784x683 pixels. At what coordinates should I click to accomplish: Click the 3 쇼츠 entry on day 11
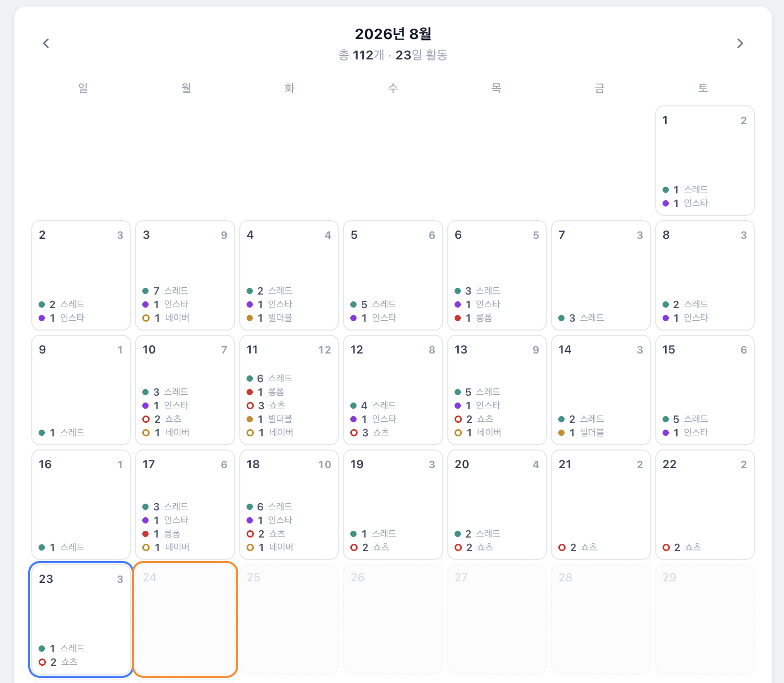click(x=266, y=406)
